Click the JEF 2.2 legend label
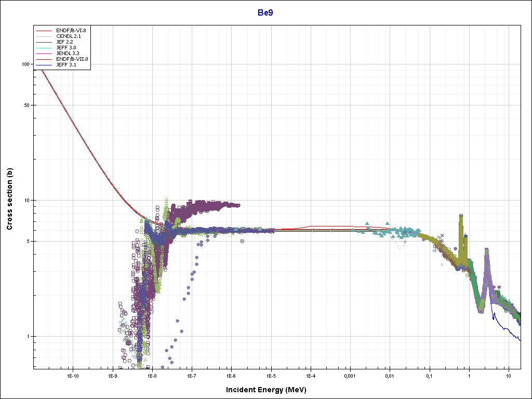532x399 pixels. (x=64, y=42)
